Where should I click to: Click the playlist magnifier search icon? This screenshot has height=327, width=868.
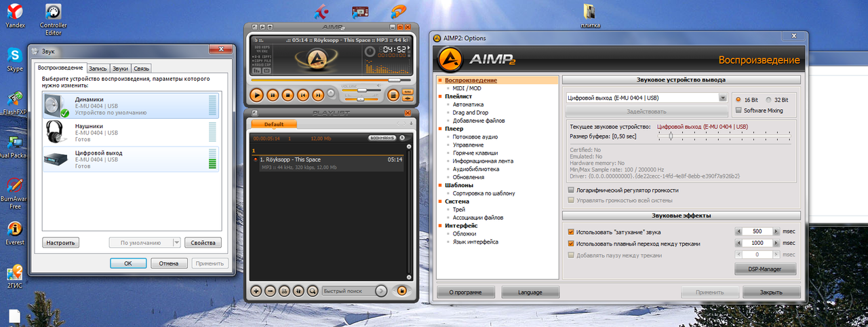[x=313, y=291]
